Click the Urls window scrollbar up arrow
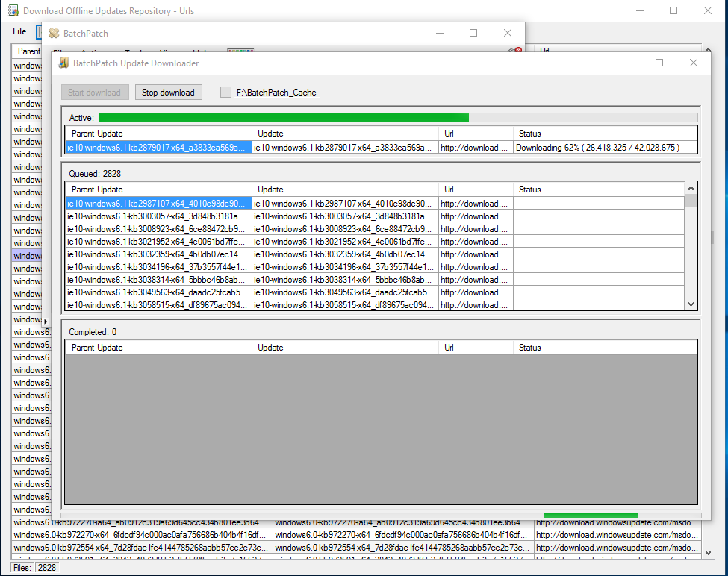Viewport: 728px width, 576px height. pyautogui.click(x=708, y=50)
